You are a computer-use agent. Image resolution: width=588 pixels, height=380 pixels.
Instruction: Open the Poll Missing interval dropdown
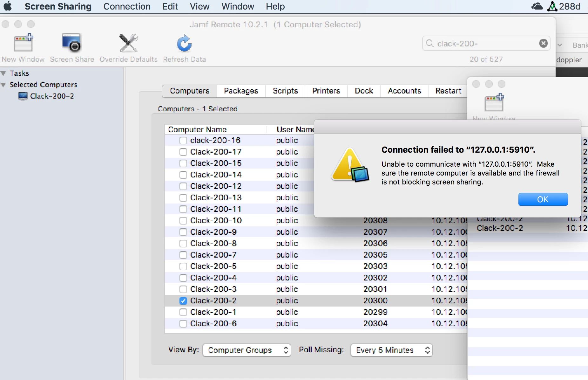click(x=391, y=350)
